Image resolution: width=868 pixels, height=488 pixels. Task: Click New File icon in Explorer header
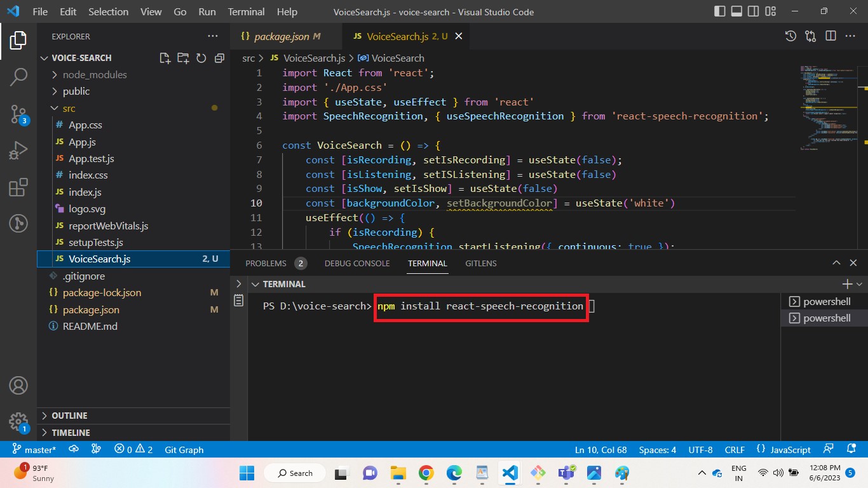click(165, 58)
